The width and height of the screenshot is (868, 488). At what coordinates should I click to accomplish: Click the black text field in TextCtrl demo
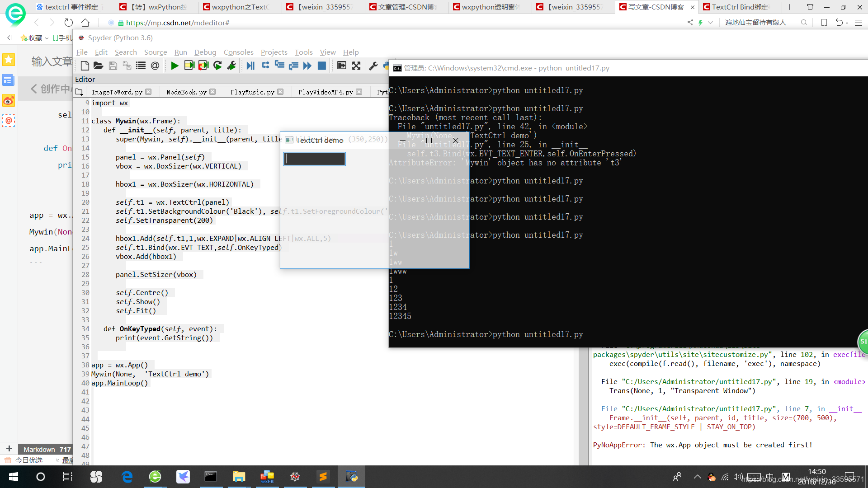tap(315, 159)
